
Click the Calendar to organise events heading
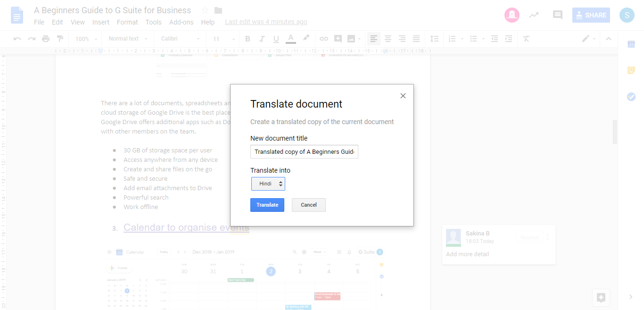coord(186,227)
